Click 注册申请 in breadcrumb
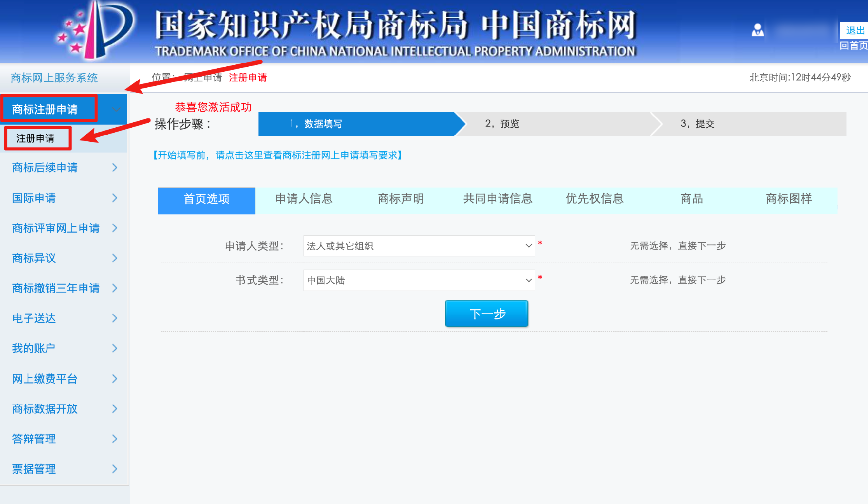This screenshot has width=868, height=504. (x=248, y=78)
